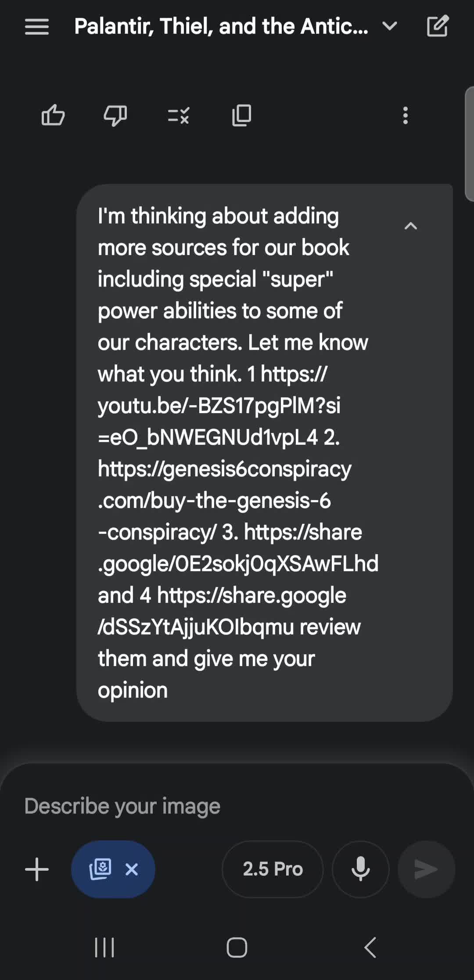Expand the conversation title dropdown chevron

click(390, 26)
